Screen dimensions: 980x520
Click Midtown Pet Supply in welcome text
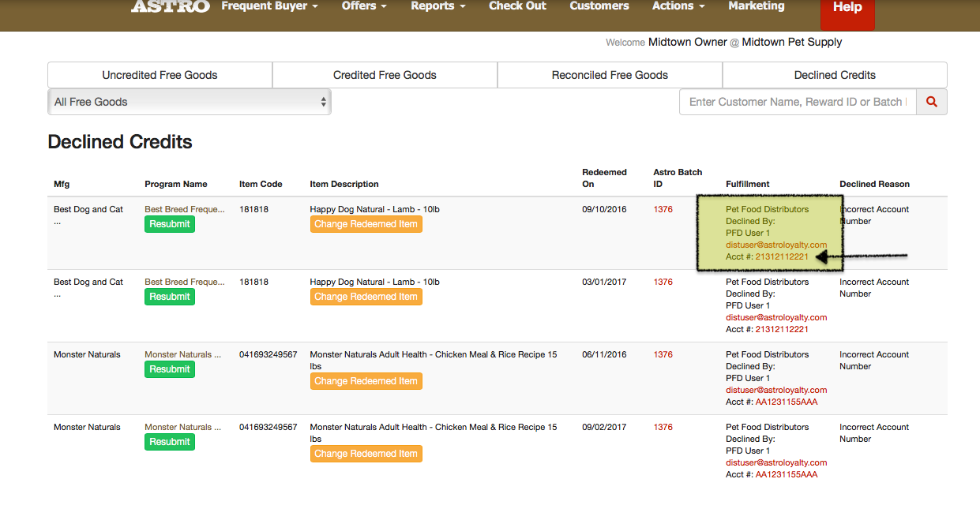tap(792, 42)
